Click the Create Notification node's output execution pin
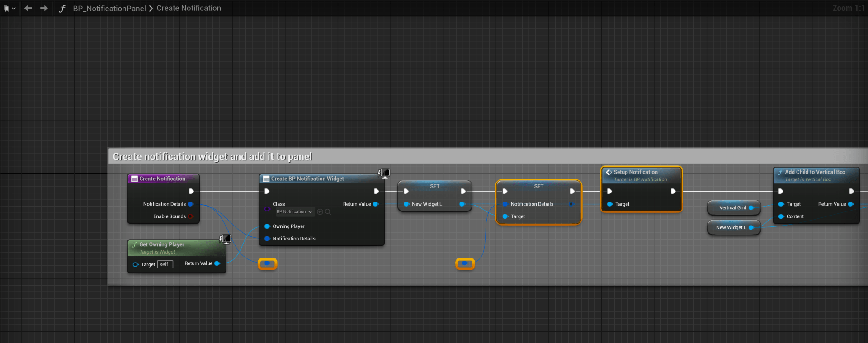Screen dimensions: 868x343 tap(191, 191)
